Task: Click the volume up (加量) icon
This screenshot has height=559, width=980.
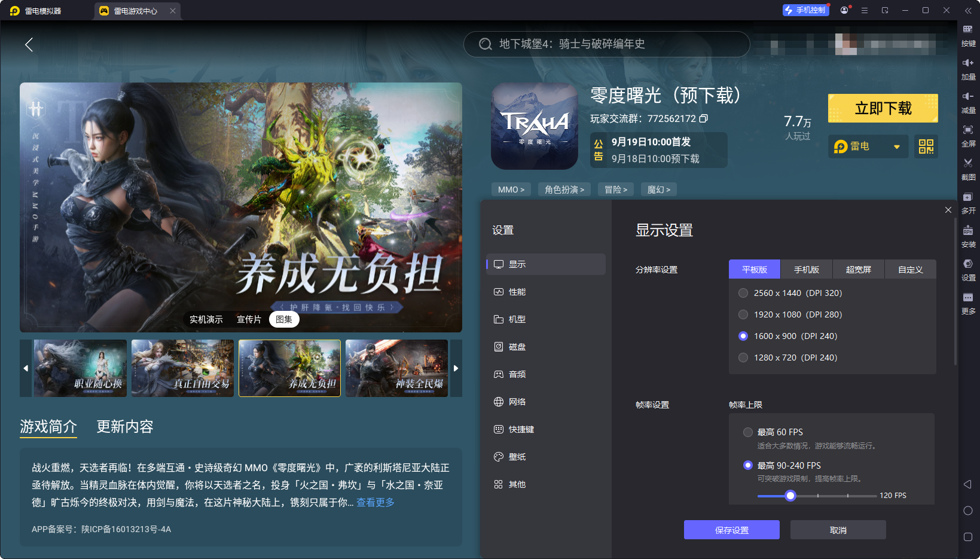Action: [967, 63]
